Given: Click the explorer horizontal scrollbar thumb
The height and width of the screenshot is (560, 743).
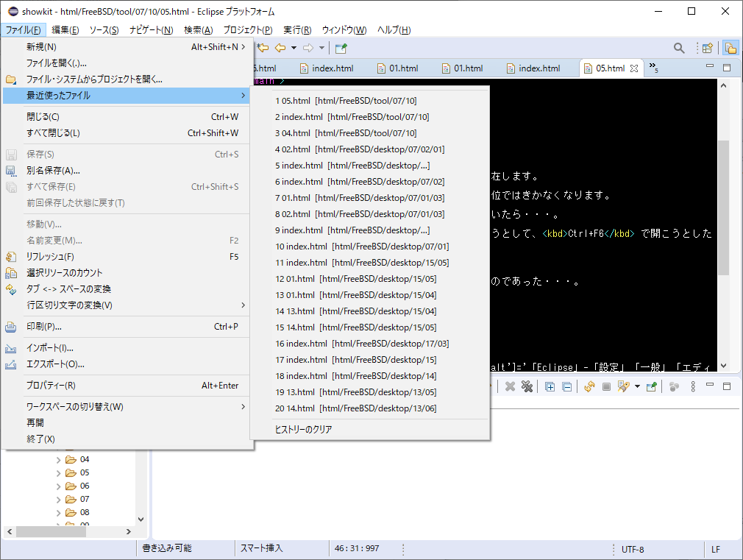Looking at the screenshot, I should [x=51, y=531].
